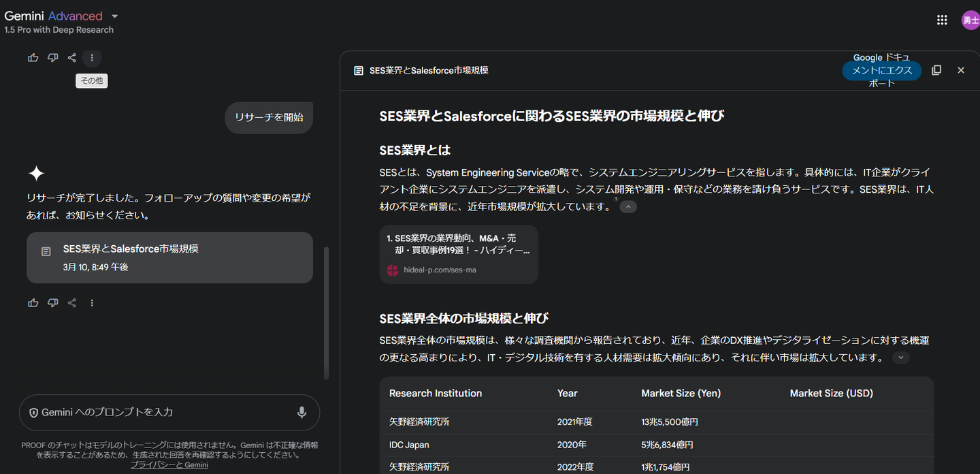Share the completed research response
This screenshot has width=980, height=474.
(x=72, y=302)
